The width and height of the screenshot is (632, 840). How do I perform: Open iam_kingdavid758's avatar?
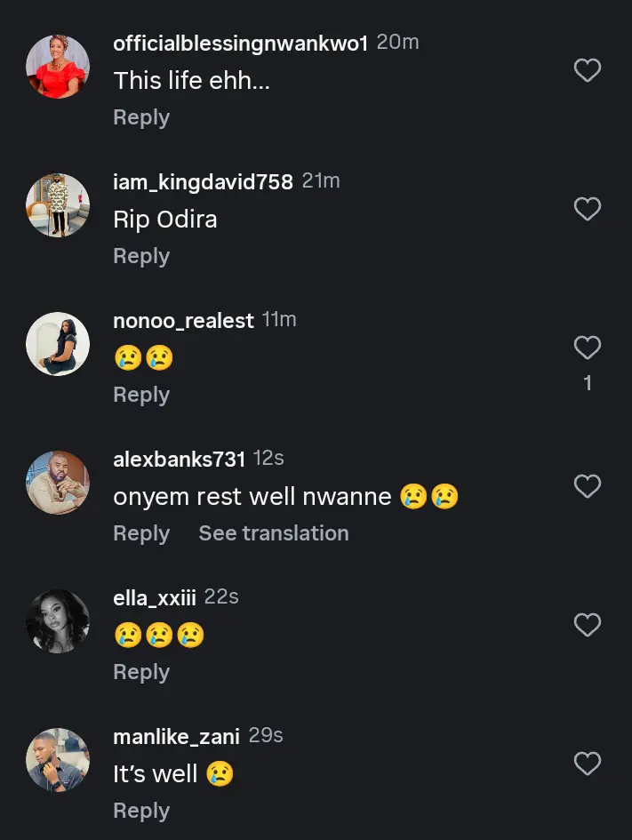tap(58, 205)
